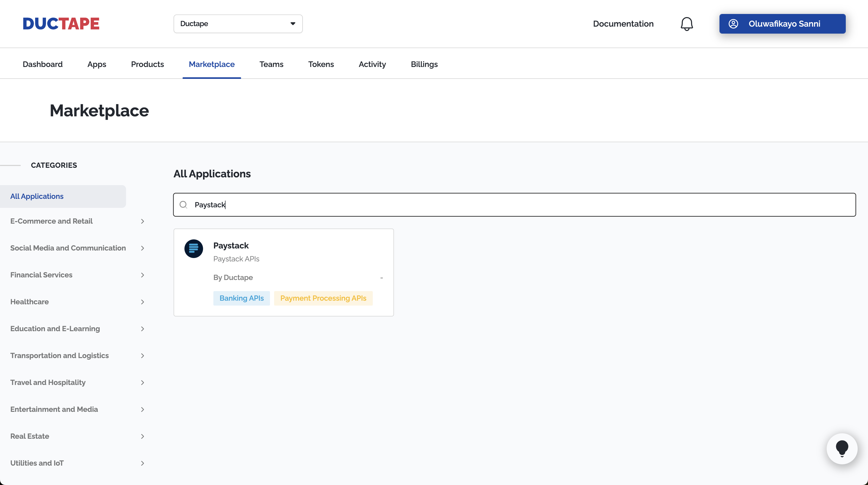Viewport: 868px width, 485px height.
Task: Expand Utilities and IoT chevron
Action: [143, 464]
